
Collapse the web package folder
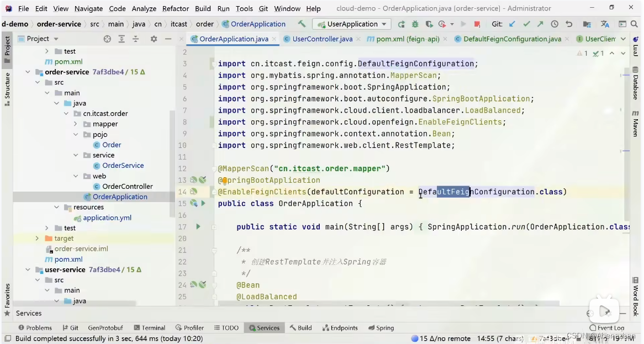[x=76, y=176]
